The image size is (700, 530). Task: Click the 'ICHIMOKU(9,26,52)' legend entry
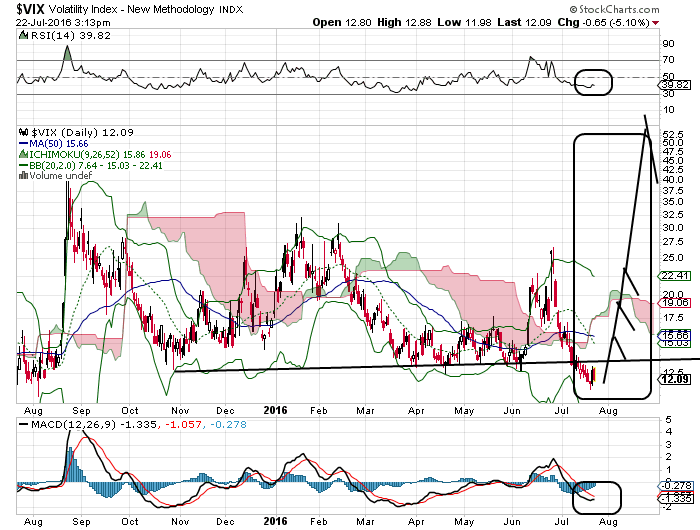(x=74, y=154)
